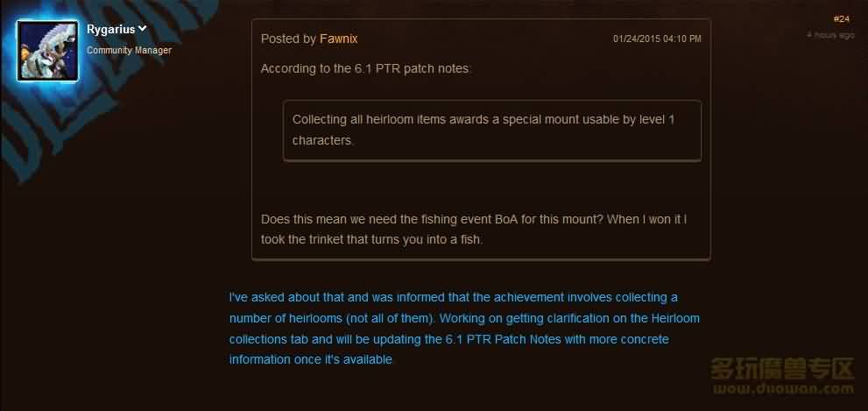Open the #24 post number permalink
The image size is (868, 411).
pyautogui.click(x=841, y=18)
